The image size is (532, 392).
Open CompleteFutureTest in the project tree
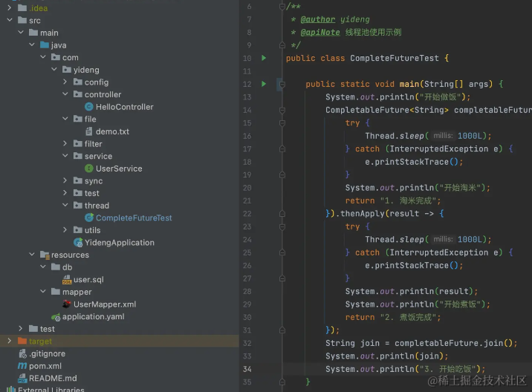pyautogui.click(x=133, y=218)
